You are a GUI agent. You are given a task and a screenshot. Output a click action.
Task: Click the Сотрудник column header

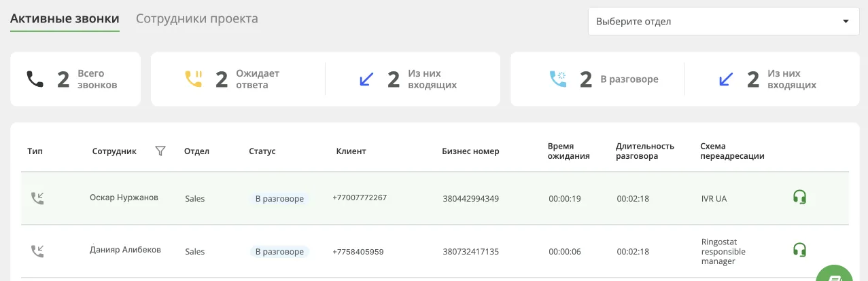(x=114, y=151)
